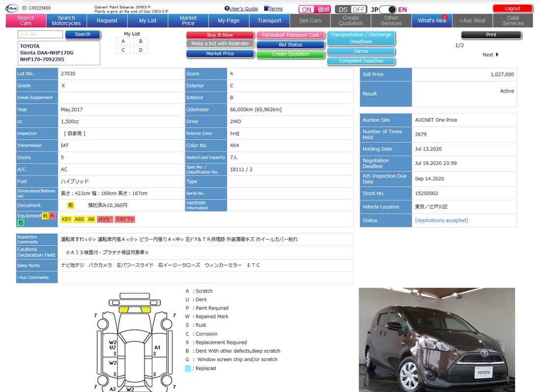The height and width of the screenshot is (392, 541).
Task: Click lot number 27035 value
Action: click(x=68, y=74)
